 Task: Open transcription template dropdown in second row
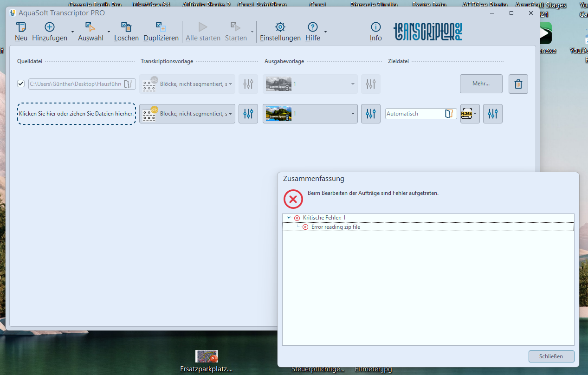pyautogui.click(x=187, y=114)
